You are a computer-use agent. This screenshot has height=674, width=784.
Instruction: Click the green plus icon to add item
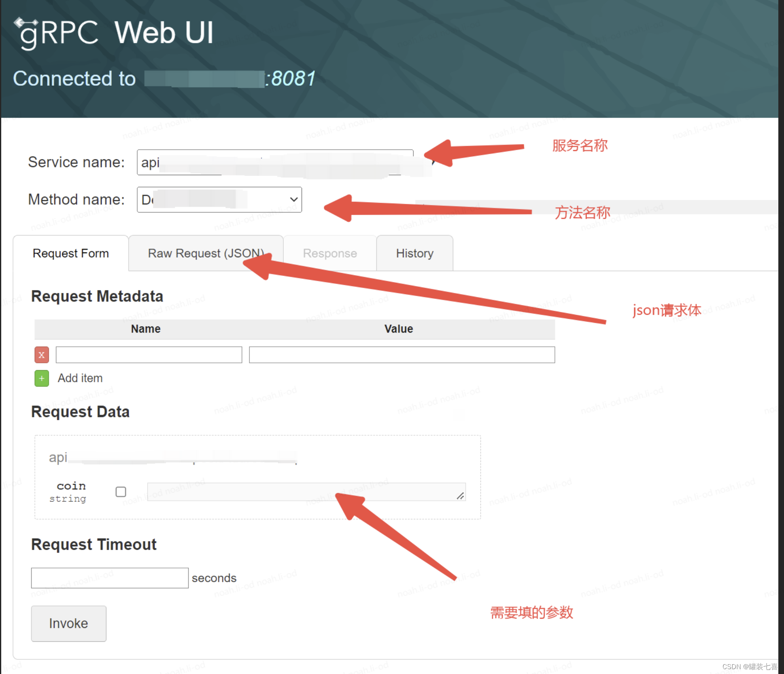[41, 378]
